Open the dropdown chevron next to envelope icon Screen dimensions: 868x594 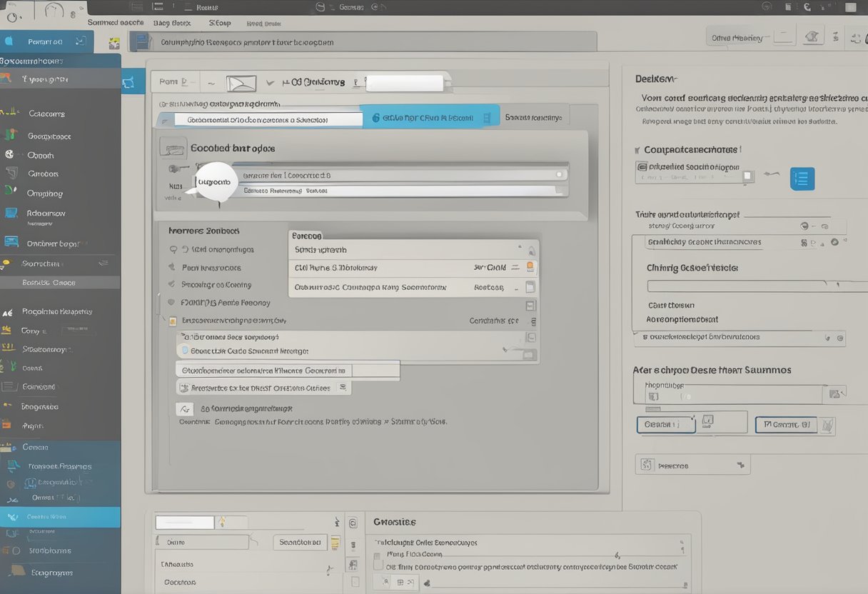tap(269, 83)
